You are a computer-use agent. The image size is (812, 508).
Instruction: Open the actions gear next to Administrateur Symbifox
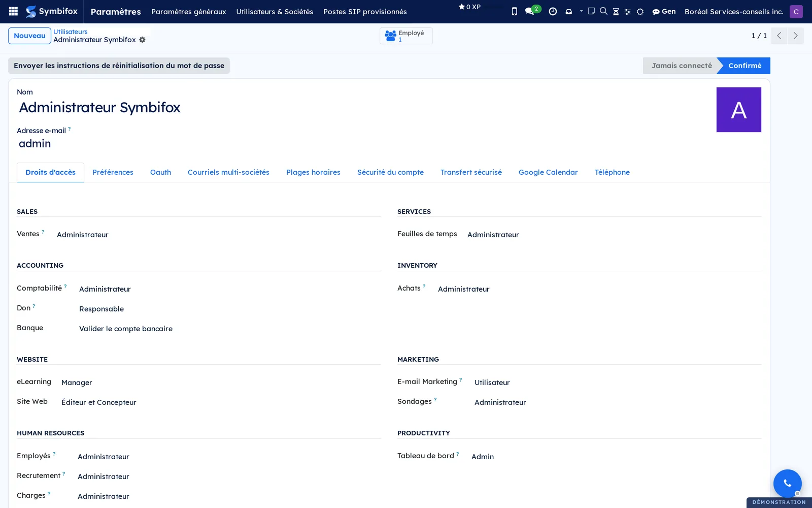[x=142, y=40]
